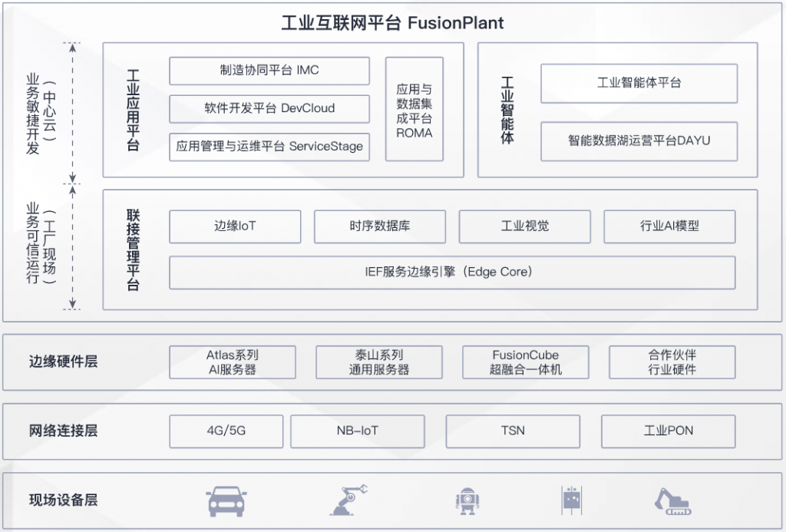Select IEF服务边缘引擎 (Edge Core) bar
Image resolution: width=786 pixels, height=532 pixels.
(452, 273)
